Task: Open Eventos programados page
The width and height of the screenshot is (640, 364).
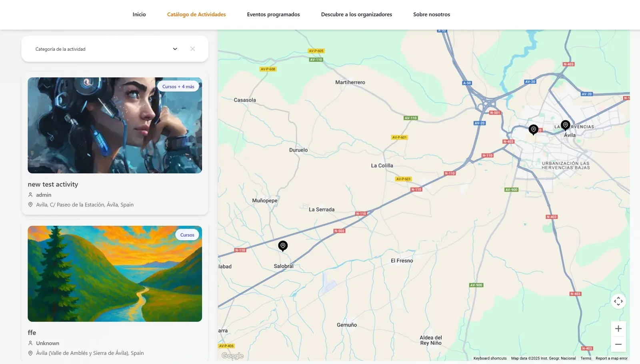Action: click(273, 14)
